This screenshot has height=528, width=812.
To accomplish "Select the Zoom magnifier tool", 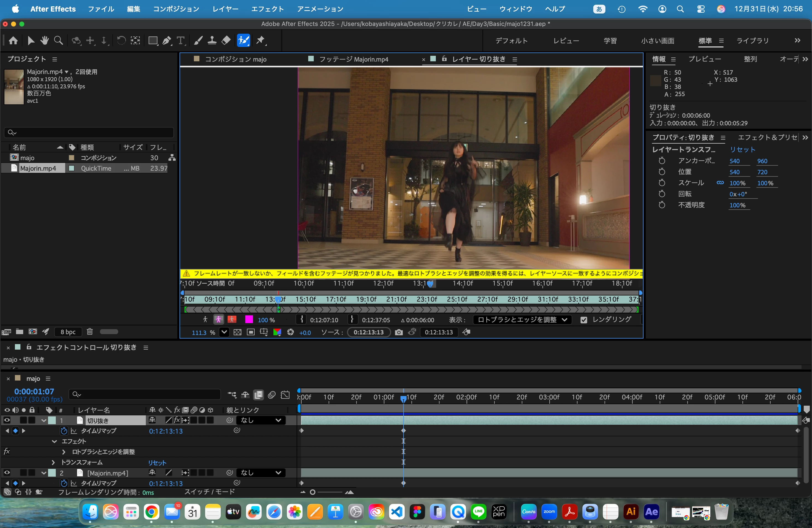I will [58, 41].
